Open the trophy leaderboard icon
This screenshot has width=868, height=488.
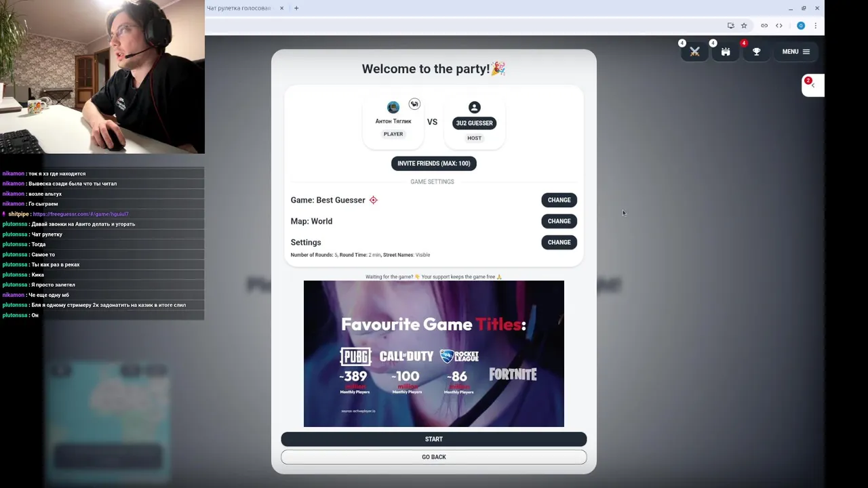pyautogui.click(x=756, y=52)
